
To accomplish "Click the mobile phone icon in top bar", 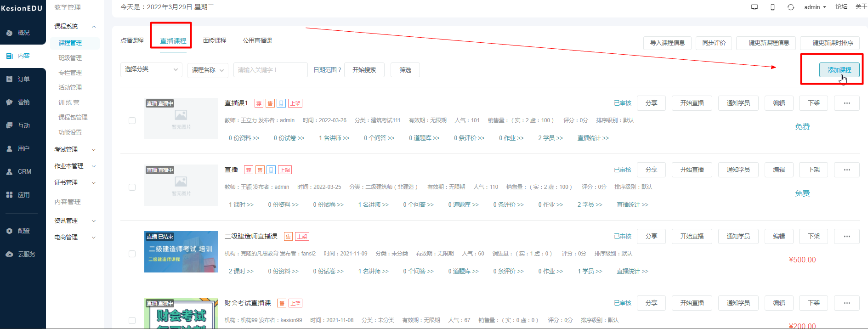I will click(772, 7).
